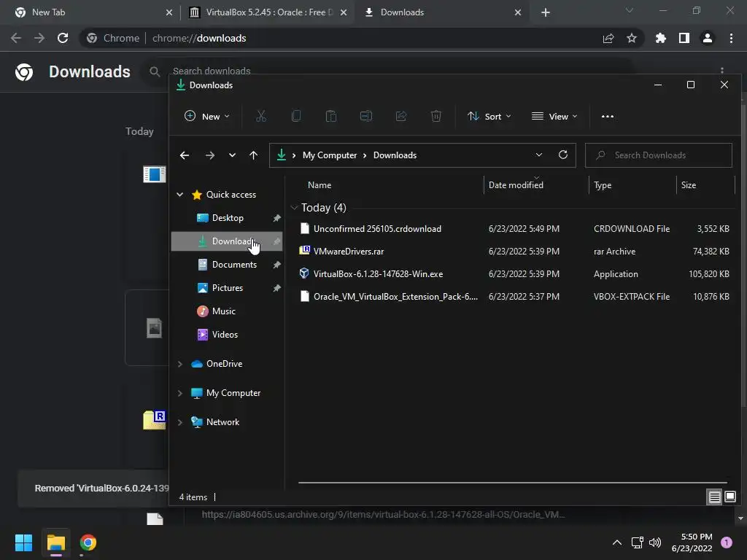The image size is (747, 560).
Task: Expand the address bar history dropdown
Action: point(539,155)
